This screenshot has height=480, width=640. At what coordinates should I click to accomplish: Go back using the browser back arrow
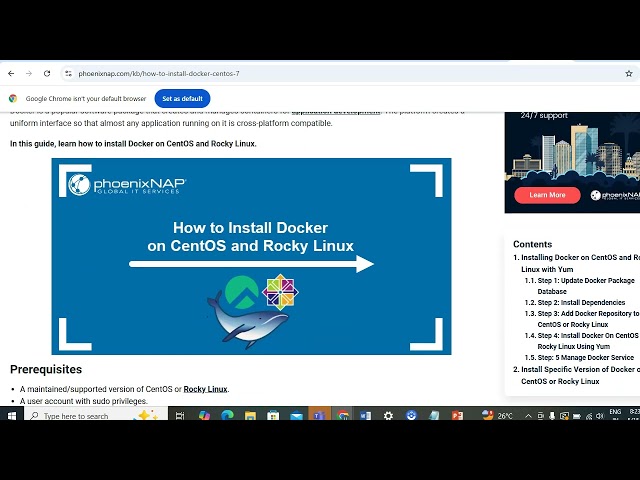11,73
